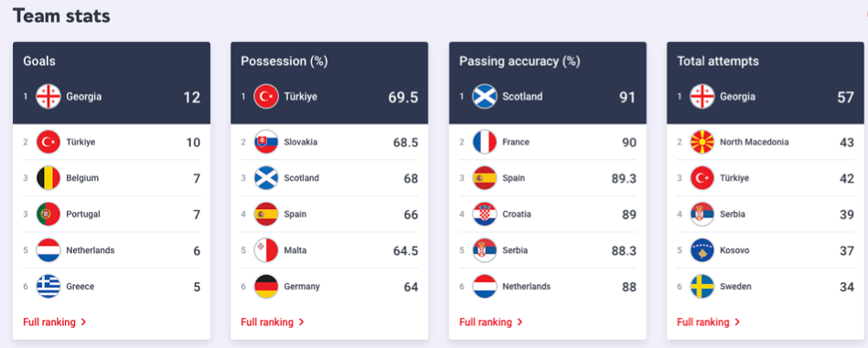
Task: Click Greece flag in Goals card
Action: (x=48, y=286)
